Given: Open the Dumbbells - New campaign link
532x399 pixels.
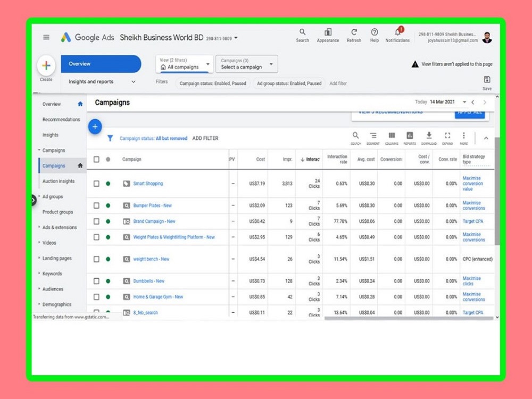Looking at the screenshot, I should click(148, 281).
